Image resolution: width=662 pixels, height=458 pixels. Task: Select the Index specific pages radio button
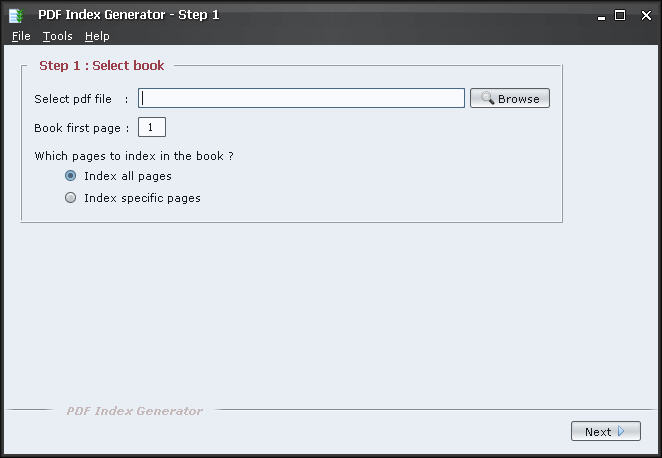click(x=71, y=198)
